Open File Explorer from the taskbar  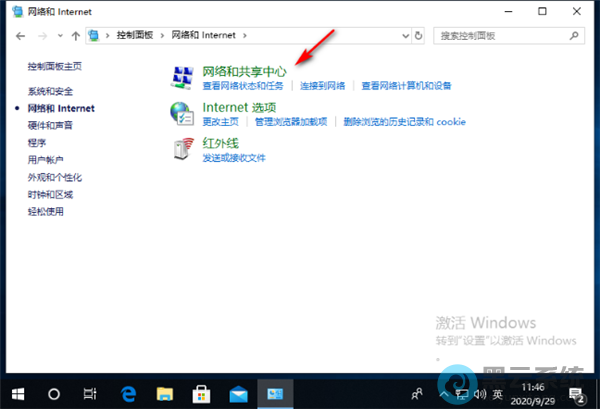pyautogui.click(x=163, y=392)
